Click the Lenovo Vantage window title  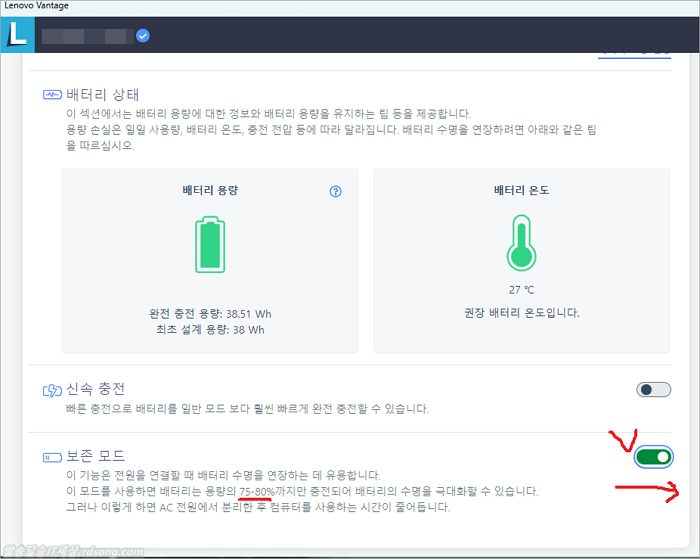coord(36,6)
